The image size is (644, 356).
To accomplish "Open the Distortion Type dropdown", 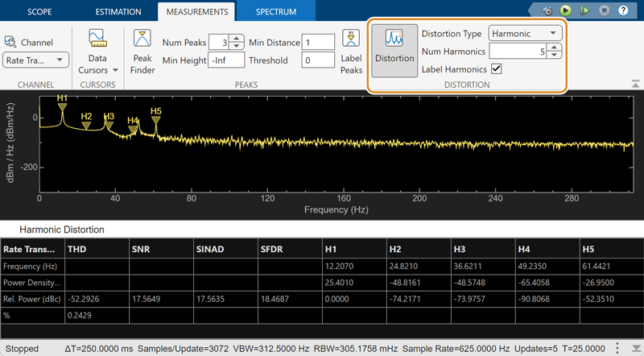I will point(526,34).
